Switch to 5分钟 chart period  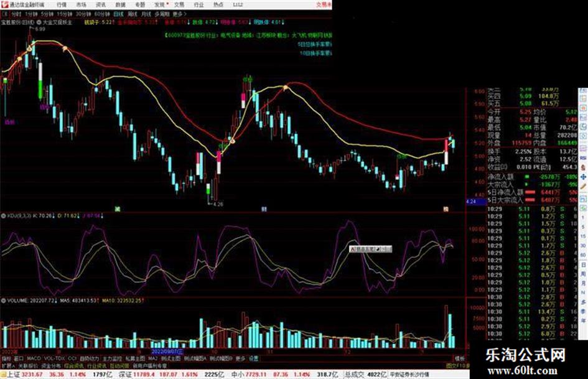click(x=47, y=14)
